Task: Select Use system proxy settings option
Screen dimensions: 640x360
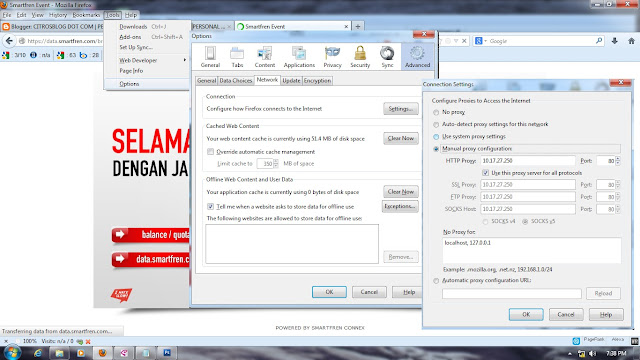Action: point(436,137)
